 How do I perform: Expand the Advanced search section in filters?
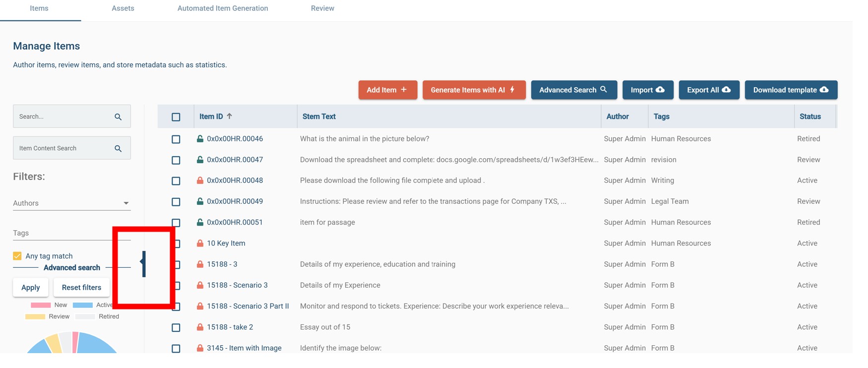72,268
